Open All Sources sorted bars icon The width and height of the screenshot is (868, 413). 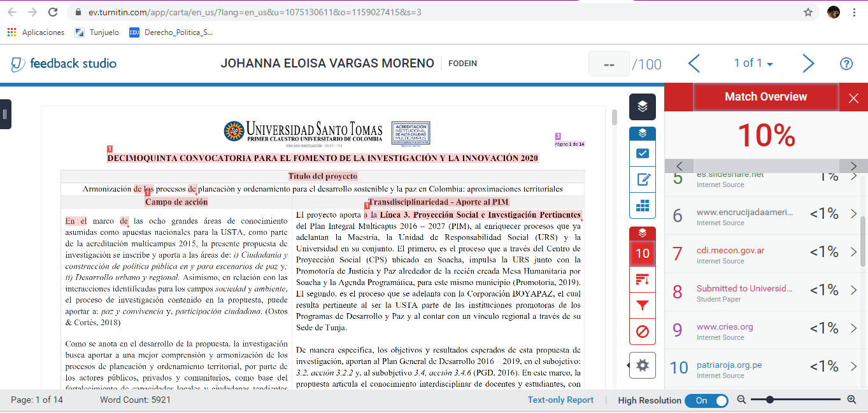[x=643, y=279]
